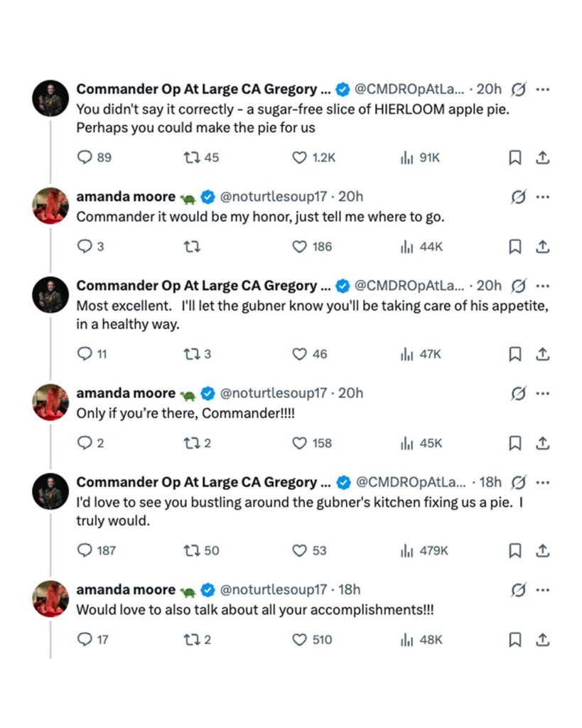The height and width of the screenshot is (728, 582).
Task: Reply to the tweet with 187 comments
Action: coord(85,550)
